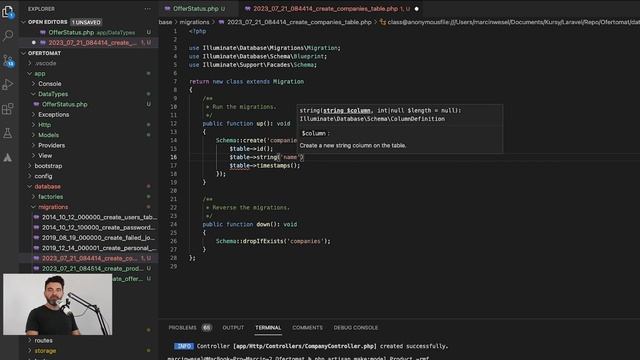Expand the Providers folder

33,145
